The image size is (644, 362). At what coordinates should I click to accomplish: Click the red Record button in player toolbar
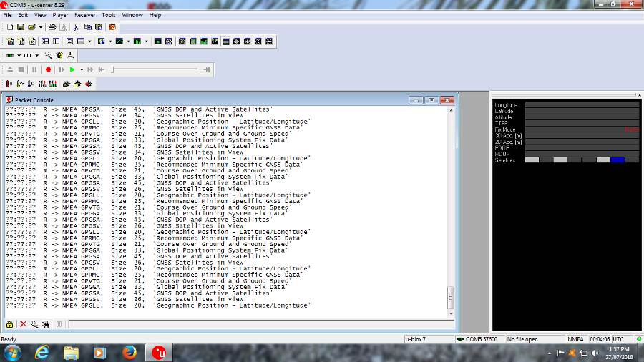coord(49,69)
